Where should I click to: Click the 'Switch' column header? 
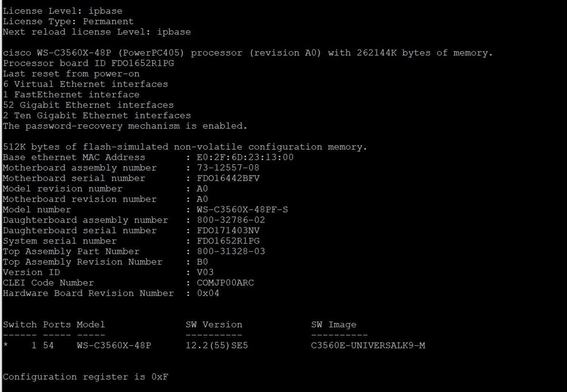coord(20,325)
